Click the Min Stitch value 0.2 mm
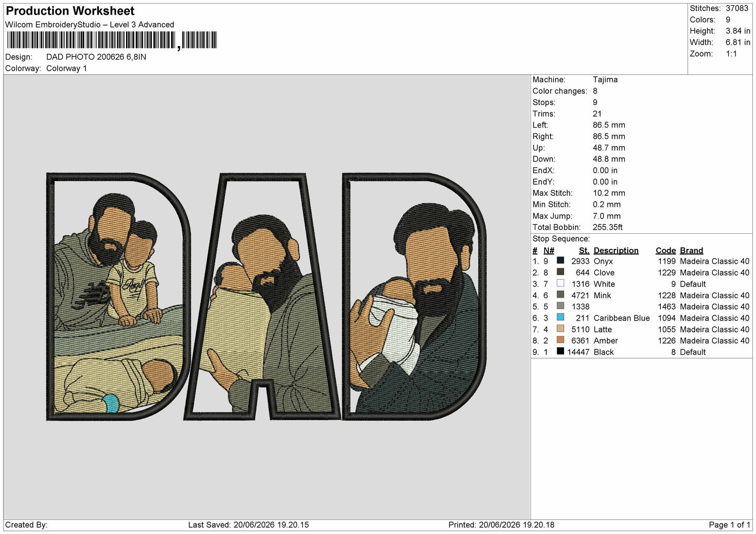This screenshot has width=756, height=534. [x=607, y=204]
